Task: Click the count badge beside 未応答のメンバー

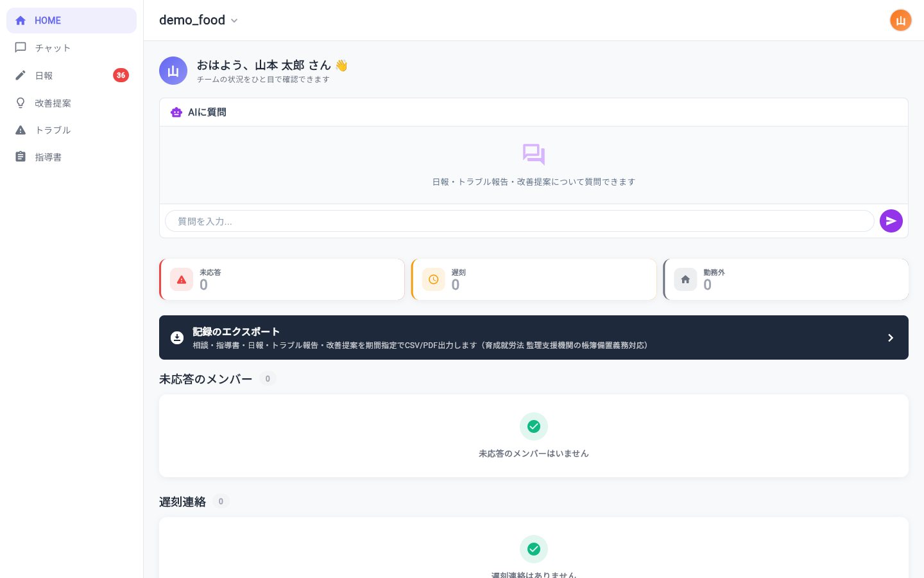Action: click(268, 379)
